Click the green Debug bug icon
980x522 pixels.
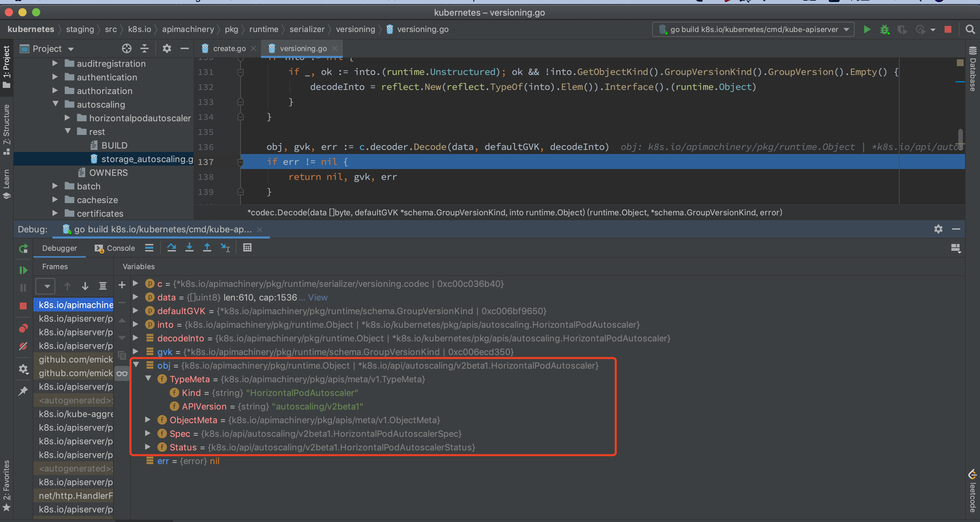(885, 29)
